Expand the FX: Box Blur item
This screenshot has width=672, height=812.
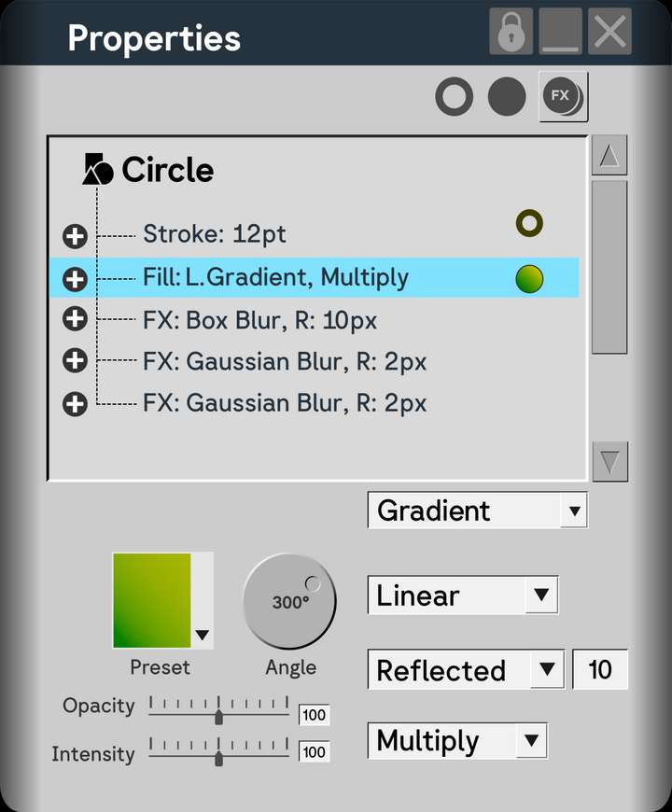75,320
